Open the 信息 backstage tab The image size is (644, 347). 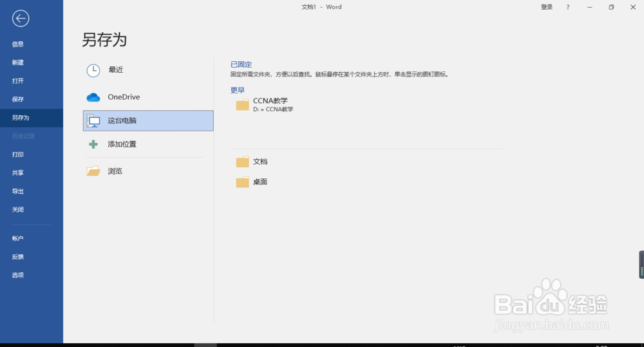click(x=17, y=44)
